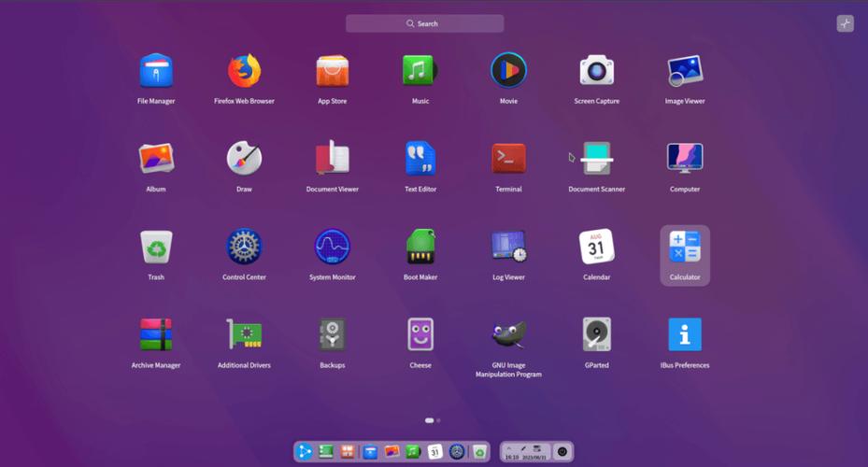868x467 pixels.
Task: Open Album from the dock
Action: tap(391, 451)
